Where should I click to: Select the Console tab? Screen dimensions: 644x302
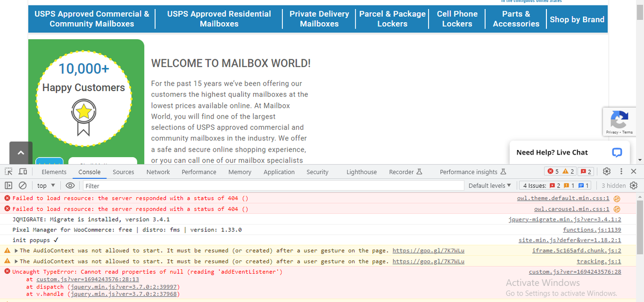90,172
